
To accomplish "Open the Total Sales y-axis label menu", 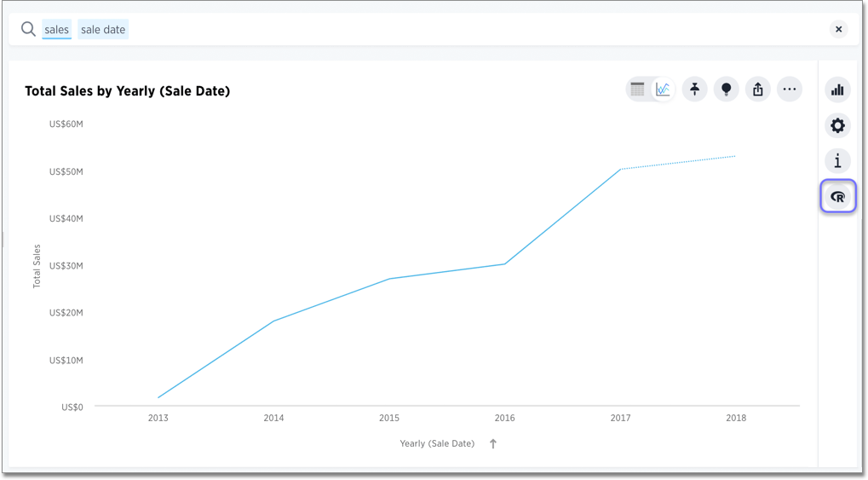I will click(x=37, y=266).
